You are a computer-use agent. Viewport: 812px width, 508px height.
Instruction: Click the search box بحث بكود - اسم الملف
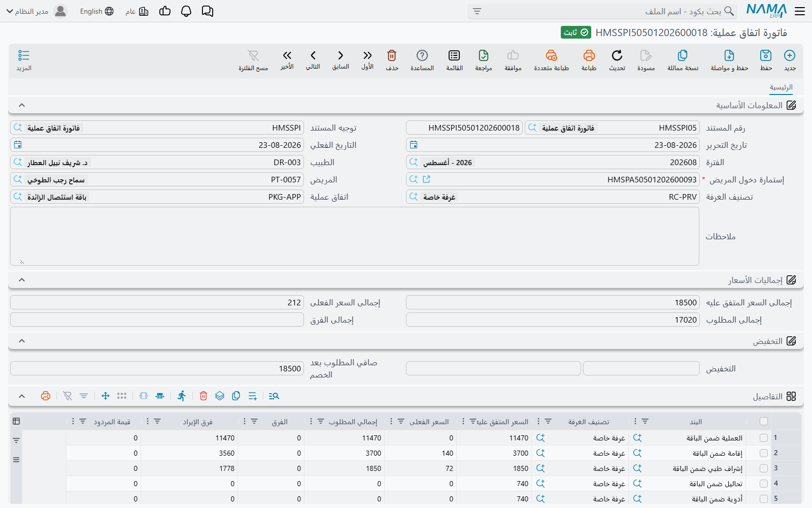[602, 11]
